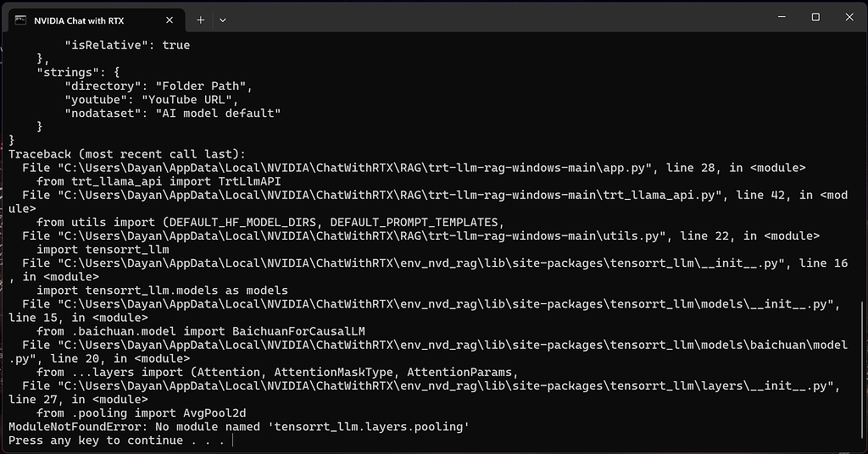This screenshot has height=454, width=868.
Task: Click the 'import tensorrt_llm.models as models' line
Action: point(162,291)
